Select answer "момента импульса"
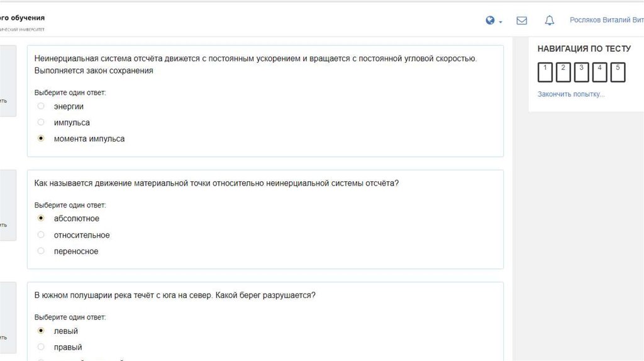Screen dimensions: 644x361 (41, 138)
